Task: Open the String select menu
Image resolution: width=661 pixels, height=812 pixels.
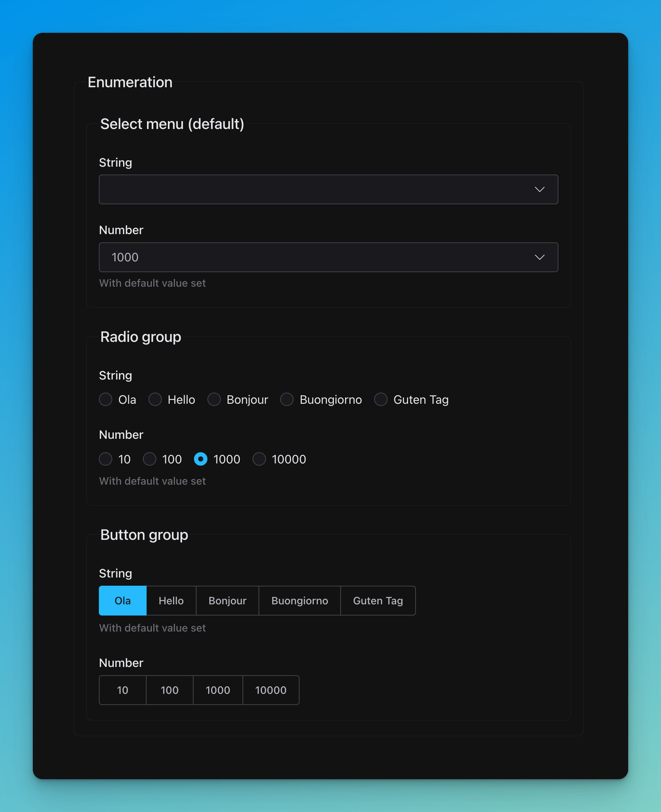Action: [328, 189]
